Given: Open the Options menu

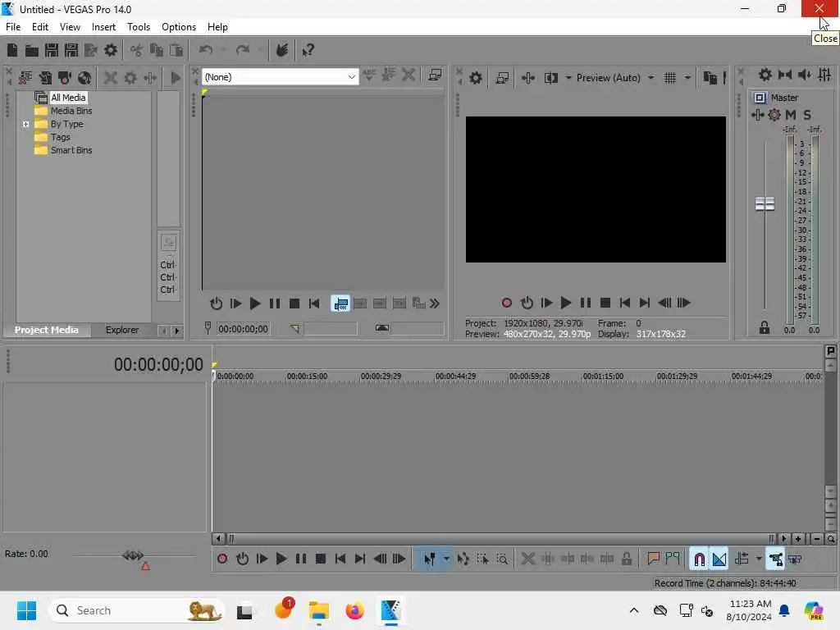Looking at the screenshot, I should 179,27.
